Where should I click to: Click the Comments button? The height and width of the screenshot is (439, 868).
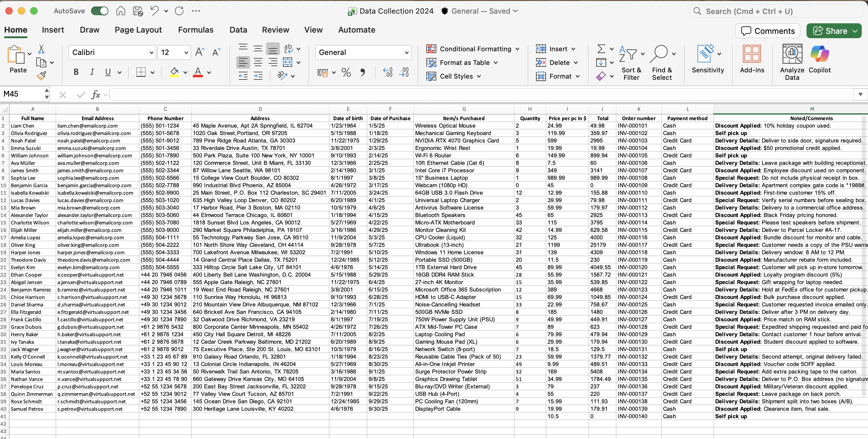767,31
